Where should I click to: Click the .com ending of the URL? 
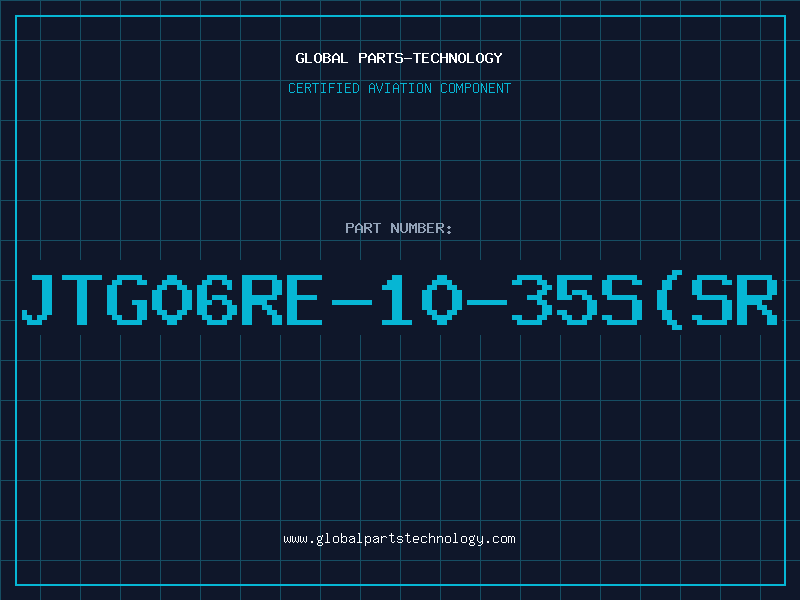[x=500, y=539]
